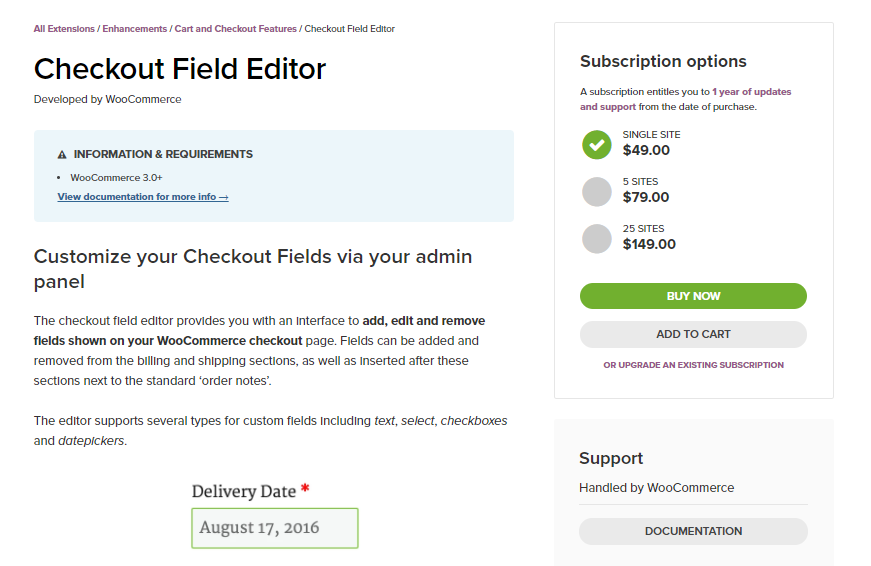This screenshot has height=566, width=871.
Task: Click the Information & Requirements heading
Action: click(x=163, y=155)
